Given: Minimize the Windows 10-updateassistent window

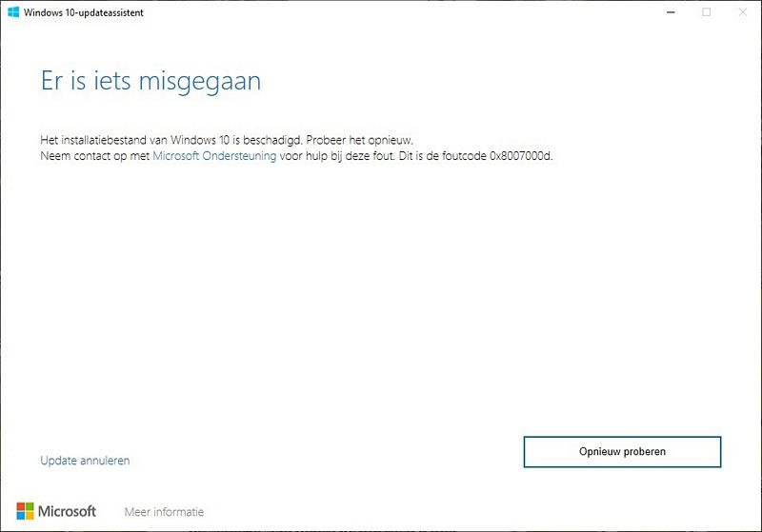Looking at the screenshot, I should 671,12.
